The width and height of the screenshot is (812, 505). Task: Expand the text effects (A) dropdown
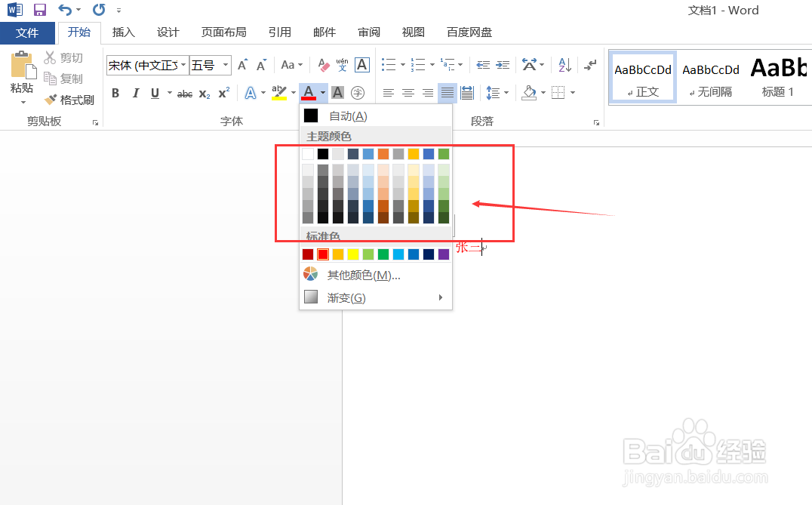(x=263, y=93)
